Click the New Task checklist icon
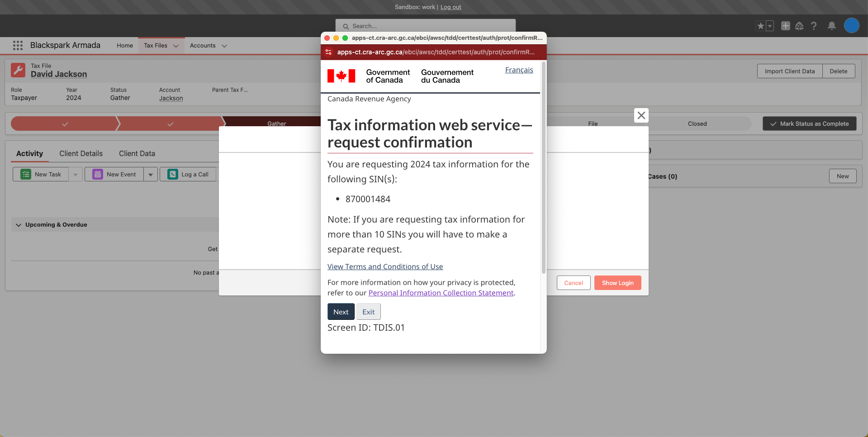This screenshot has height=437, width=868. 26,174
